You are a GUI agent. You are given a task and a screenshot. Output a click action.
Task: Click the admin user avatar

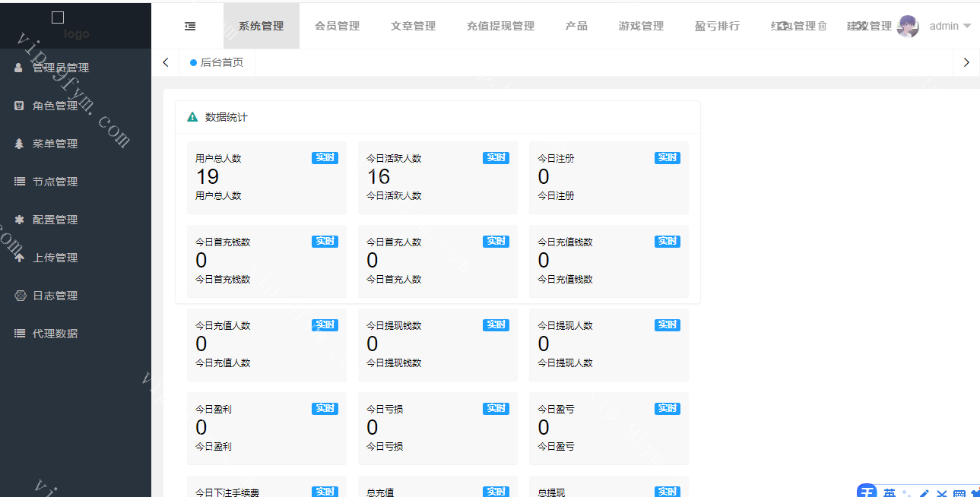(x=908, y=26)
